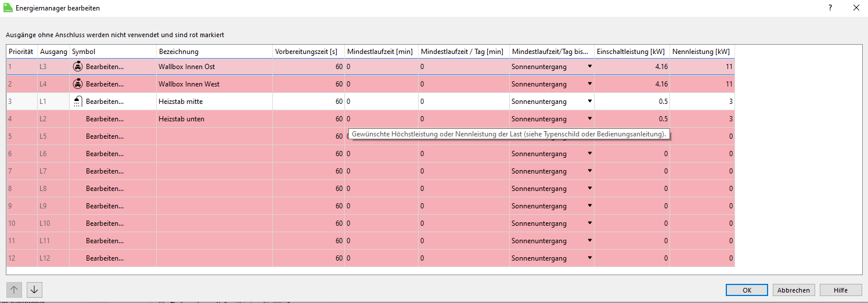
Task: Open Sonnenuntergang dropdown for Wallbox Innen Ost
Action: (589, 67)
